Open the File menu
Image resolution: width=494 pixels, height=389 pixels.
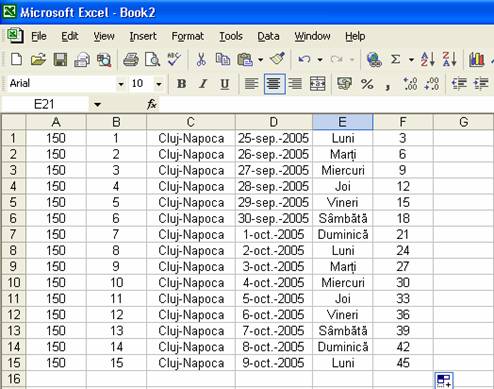pyautogui.click(x=39, y=36)
